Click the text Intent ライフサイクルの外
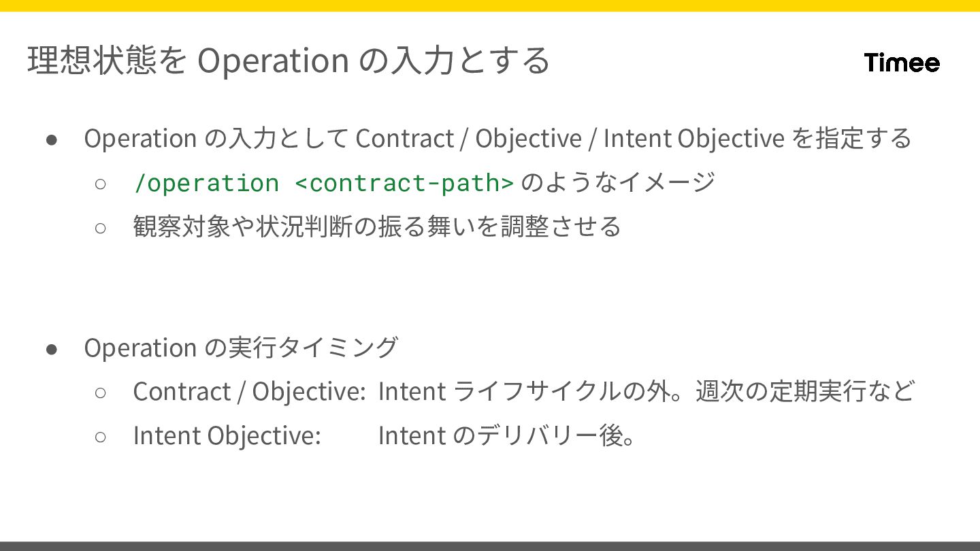The height and width of the screenshot is (551, 980). tap(521, 392)
